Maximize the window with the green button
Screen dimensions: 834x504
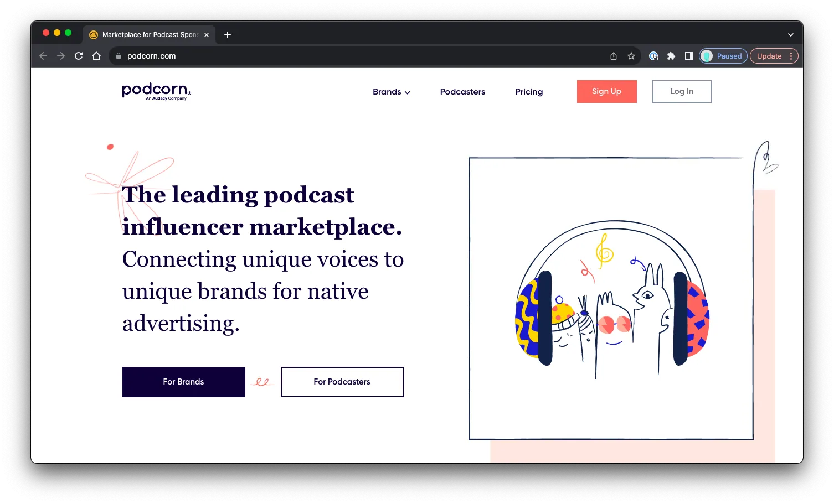68,33
